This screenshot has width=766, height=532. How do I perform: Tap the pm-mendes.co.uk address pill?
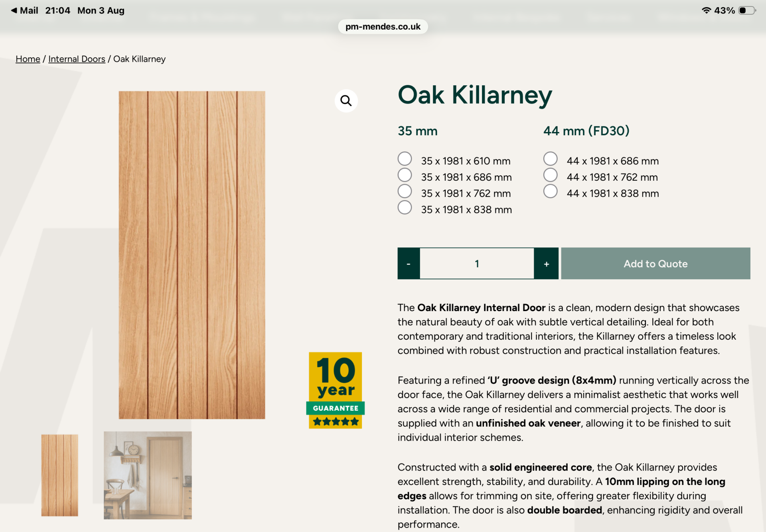coord(383,27)
